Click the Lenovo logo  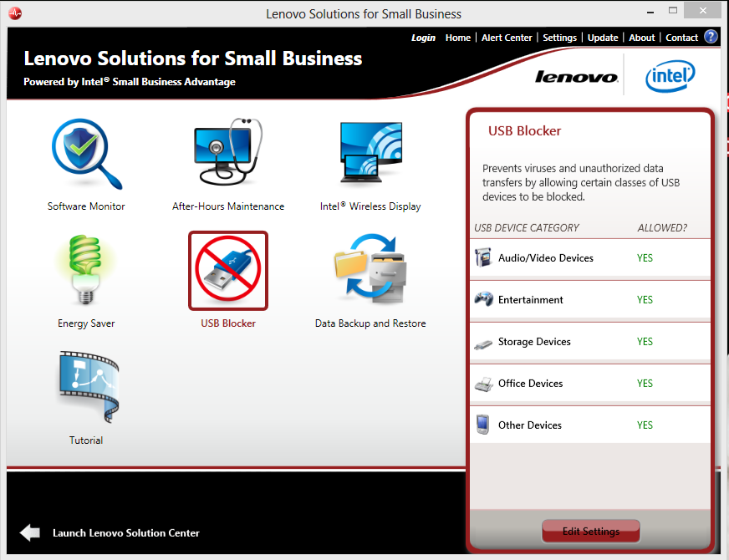(576, 77)
